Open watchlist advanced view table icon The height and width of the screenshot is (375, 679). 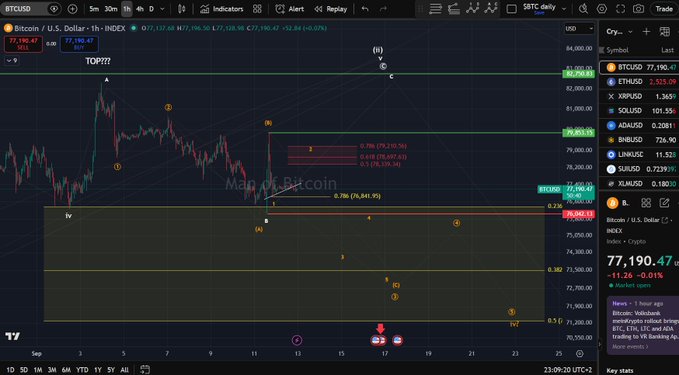click(x=664, y=31)
